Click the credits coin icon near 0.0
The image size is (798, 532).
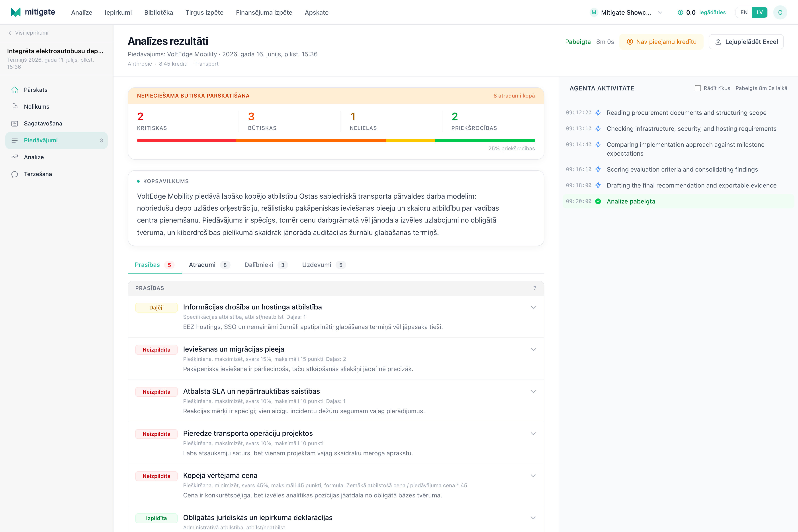[680, 13]
